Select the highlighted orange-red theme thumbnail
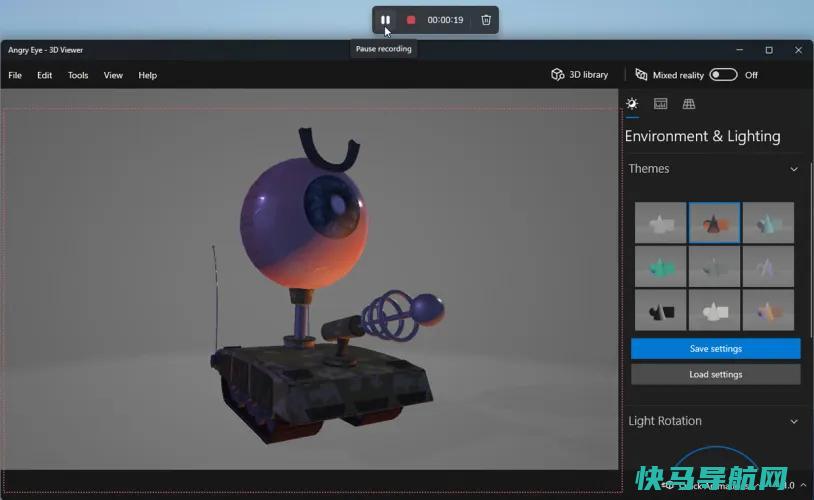The image size is (814, 500). click(714, 223)
